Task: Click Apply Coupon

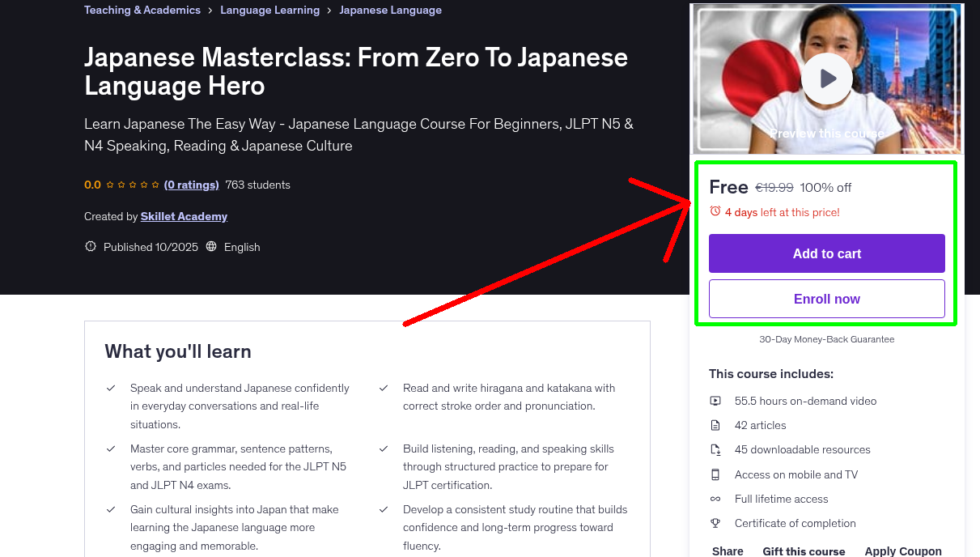Action: point(902,551)
